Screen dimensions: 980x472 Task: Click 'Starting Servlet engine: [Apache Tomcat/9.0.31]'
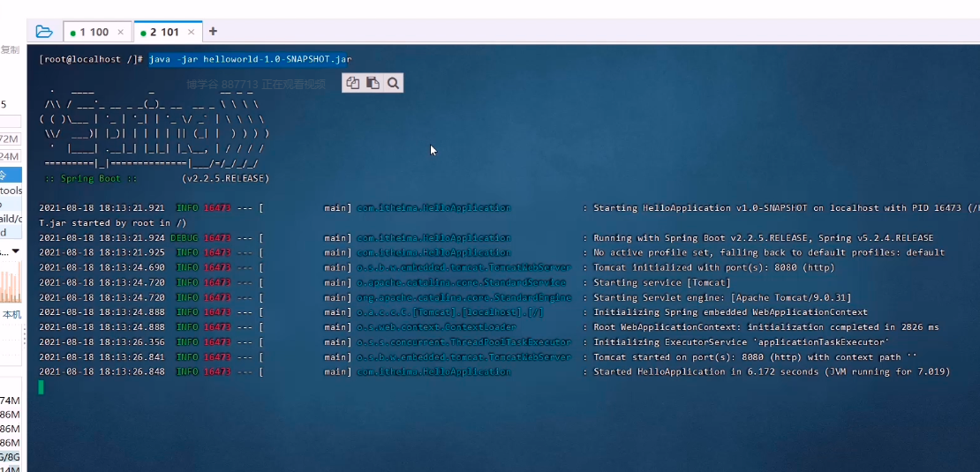pos(722,298)
